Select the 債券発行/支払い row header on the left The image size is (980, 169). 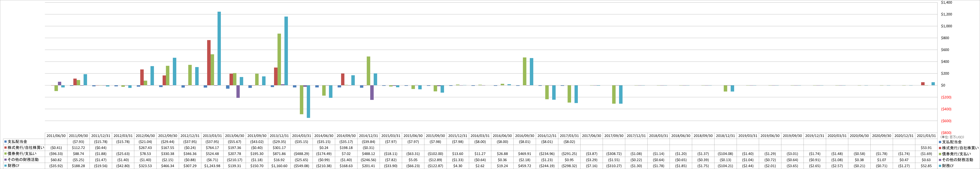tap(24, 154)
